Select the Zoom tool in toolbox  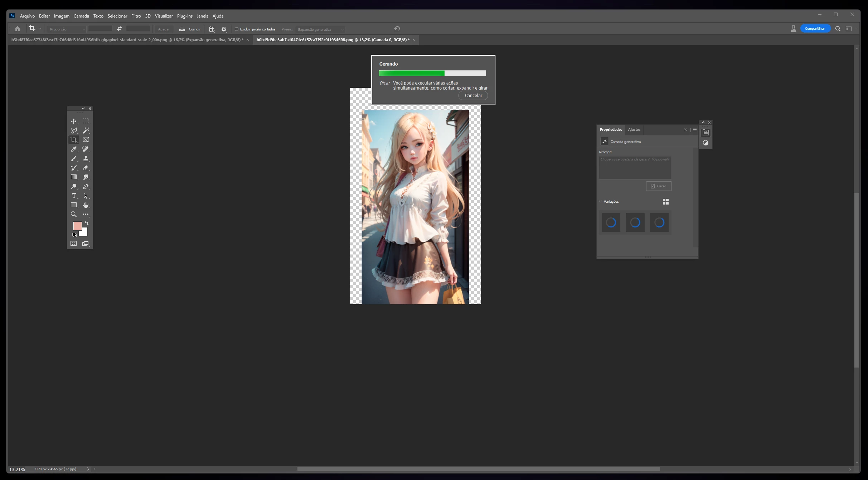pos(73,214)
